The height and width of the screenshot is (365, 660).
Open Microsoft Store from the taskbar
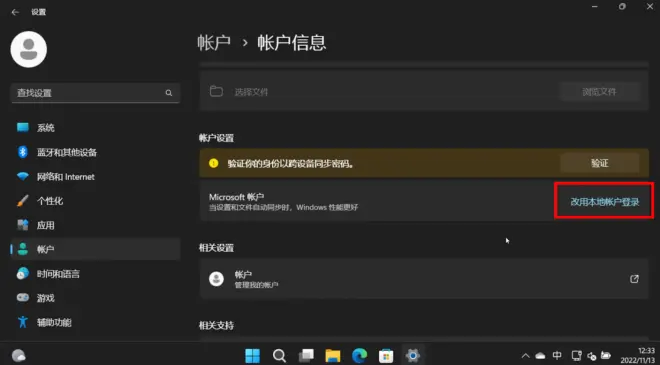(x=386, y=356)
